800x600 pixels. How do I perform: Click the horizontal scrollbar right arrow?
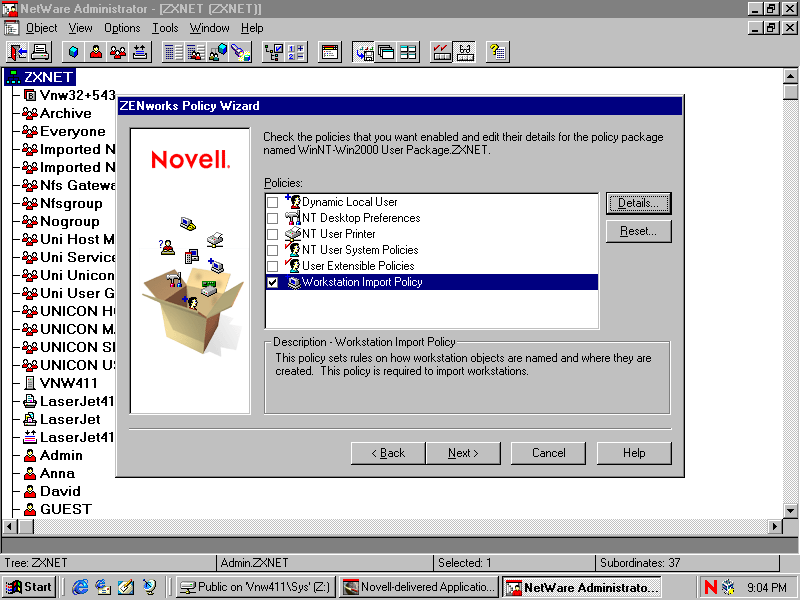tap(775, 526)
